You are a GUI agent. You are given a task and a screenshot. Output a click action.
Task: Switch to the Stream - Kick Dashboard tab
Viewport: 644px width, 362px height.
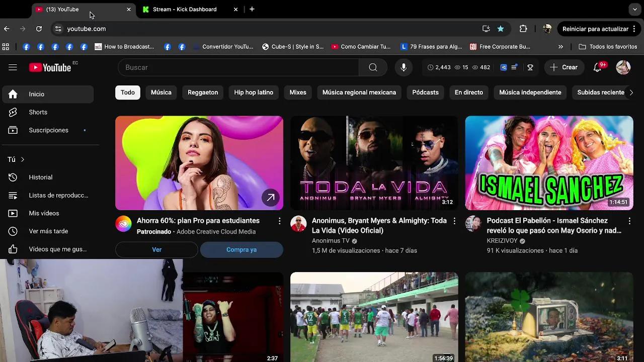coord(185,9)
